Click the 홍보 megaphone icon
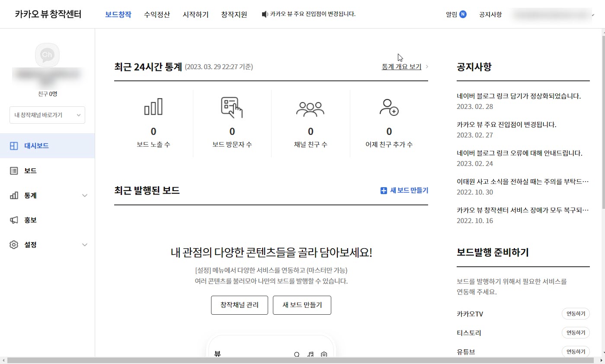Viewport: 605px width, 364px height. coord(14,220)
